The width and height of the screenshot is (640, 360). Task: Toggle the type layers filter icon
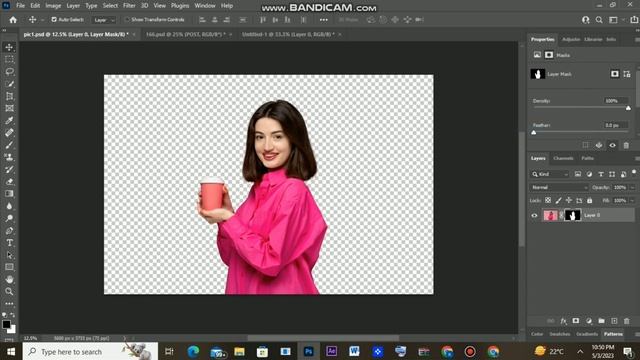click(x=601, y=174)
